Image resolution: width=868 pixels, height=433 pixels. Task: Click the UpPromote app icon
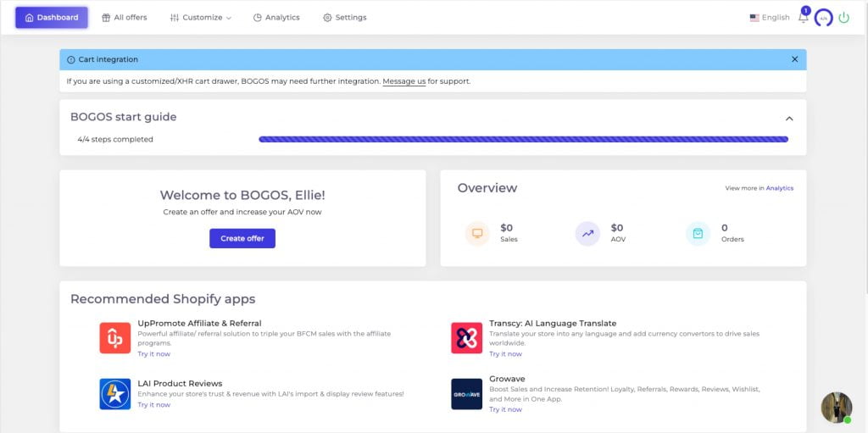pyautogui.click(x=114, y=338)
